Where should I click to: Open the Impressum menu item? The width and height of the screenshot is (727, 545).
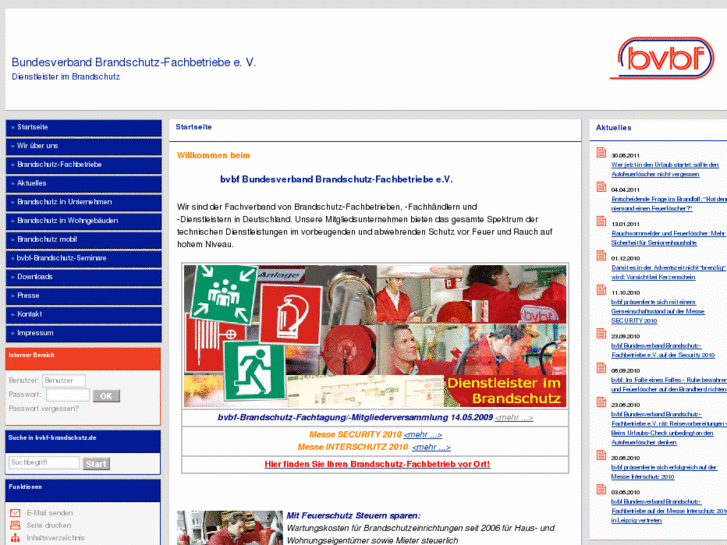coord(83,333)
